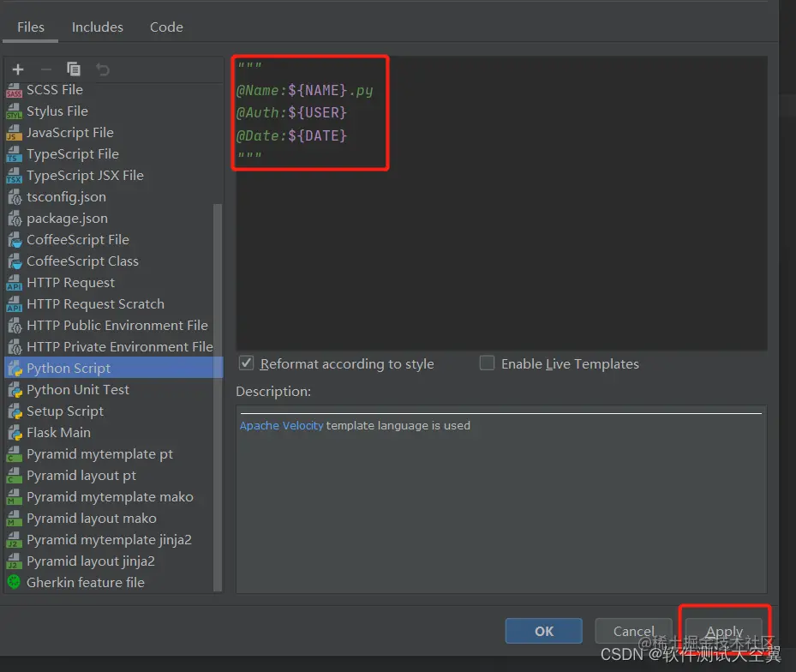This screenshot has width=796, height=672.
Task: Select 'Pyramid mytemplate jinja2' template
Action: (109, 539)
